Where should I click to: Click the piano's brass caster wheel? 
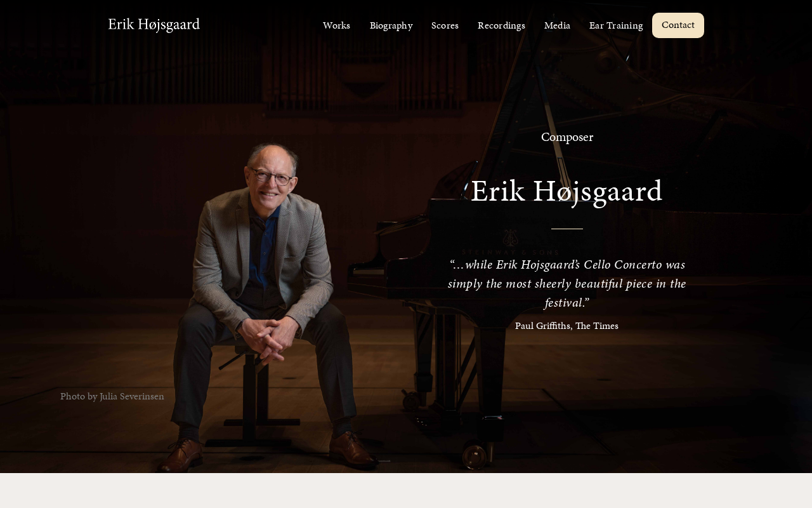coord(474,453)
